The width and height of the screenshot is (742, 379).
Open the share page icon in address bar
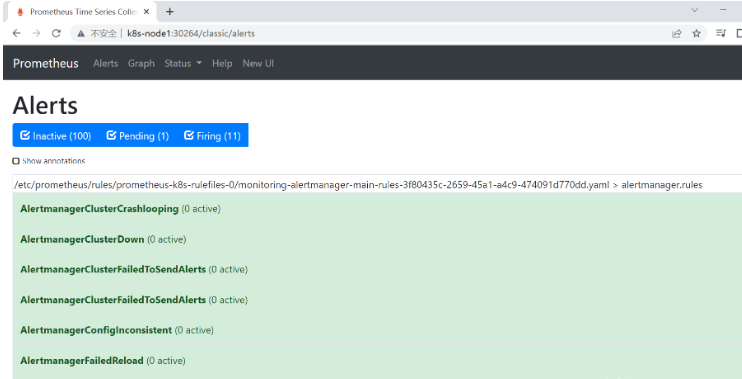[677, 33]
